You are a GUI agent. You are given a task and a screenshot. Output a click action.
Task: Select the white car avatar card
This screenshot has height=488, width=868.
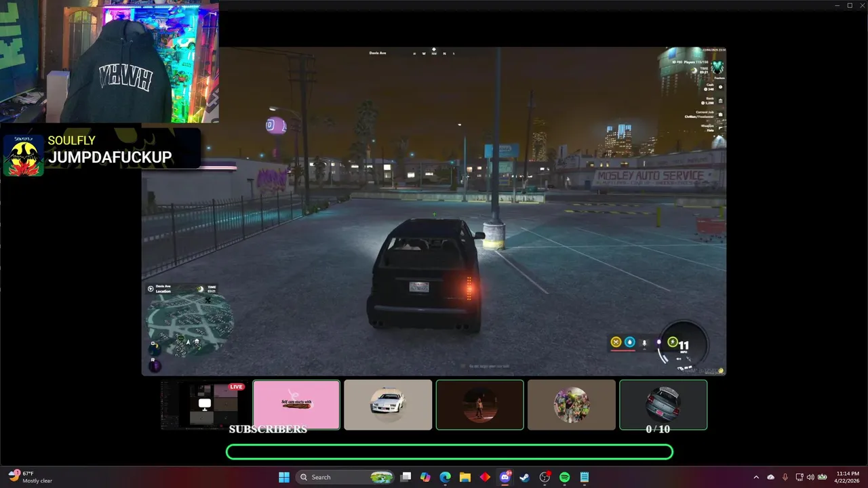tap(388, 405)
